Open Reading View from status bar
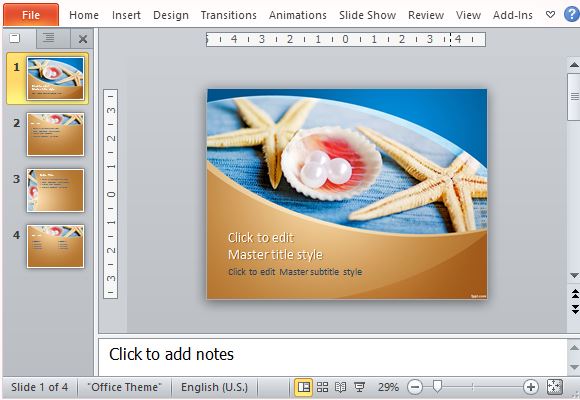The width and height of the screenshot is (580, 400). tap(340, 387)
